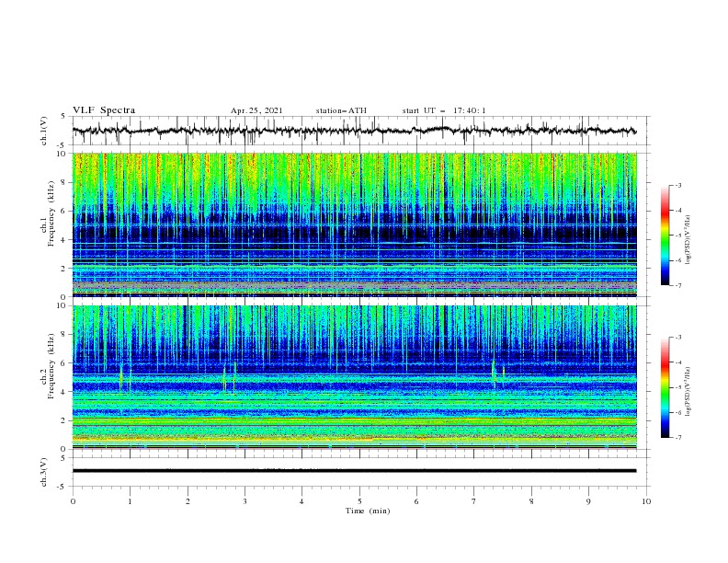Click the "start UT = 17:40: 1" text
728x563 pixels.
point(444,110)
